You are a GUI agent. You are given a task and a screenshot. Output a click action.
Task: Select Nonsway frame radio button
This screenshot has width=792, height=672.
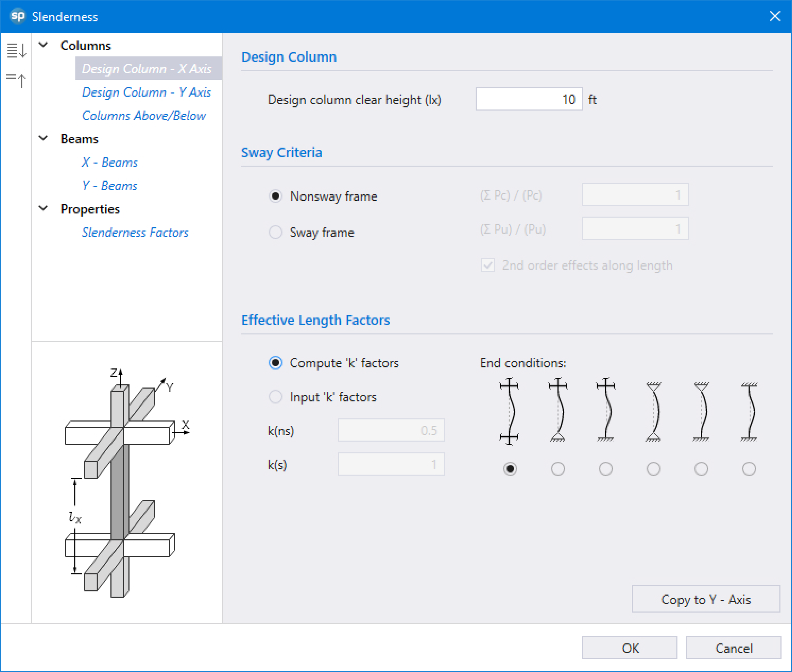pyautogui.click(x=275, y=196)
